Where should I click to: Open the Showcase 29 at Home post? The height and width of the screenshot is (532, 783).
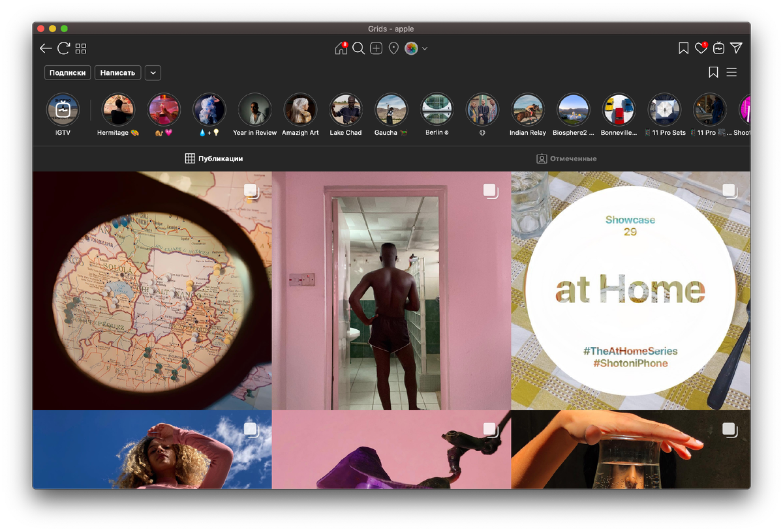pyautogui.click(x=631, y=291)
